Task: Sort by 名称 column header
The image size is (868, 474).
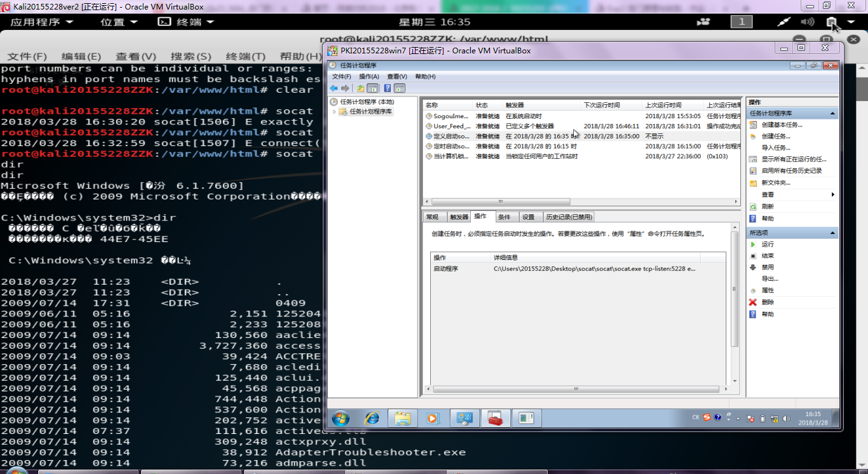Action: tap(448, 105)
